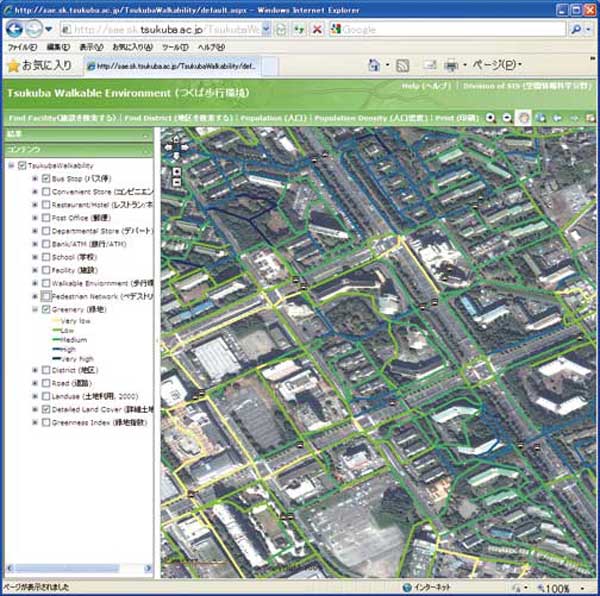The width and height of the screenshot is (600, 596).
Task: Click the お気に入り favorites star button
Action: pos(39,66)
